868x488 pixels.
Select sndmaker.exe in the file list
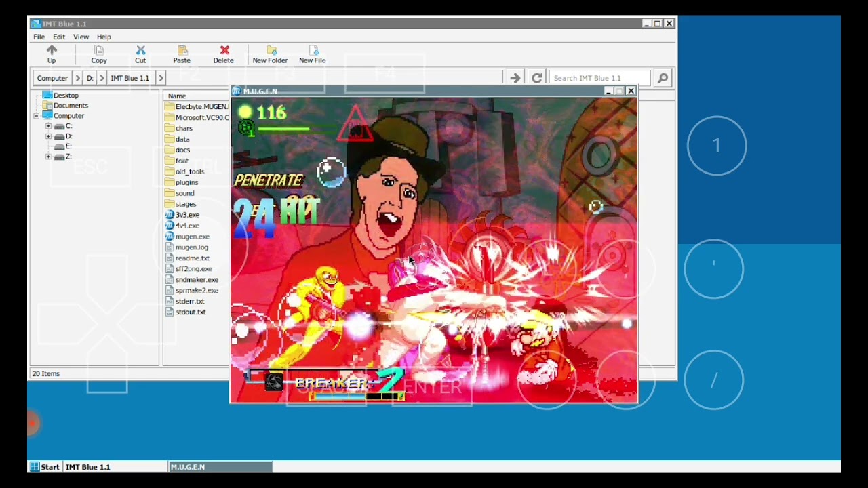pyautogui.click(x=192, y=280)
